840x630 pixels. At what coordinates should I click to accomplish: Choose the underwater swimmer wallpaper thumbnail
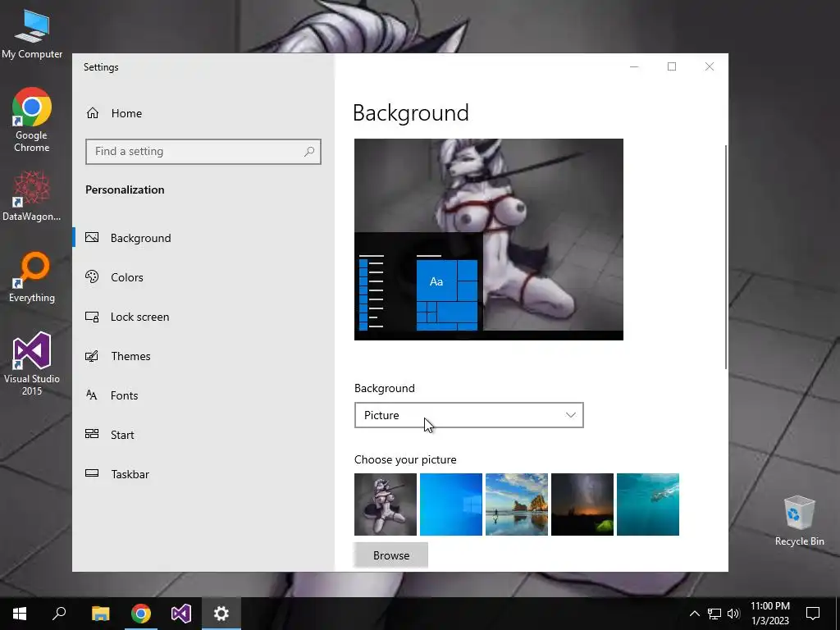pos(648,504)
